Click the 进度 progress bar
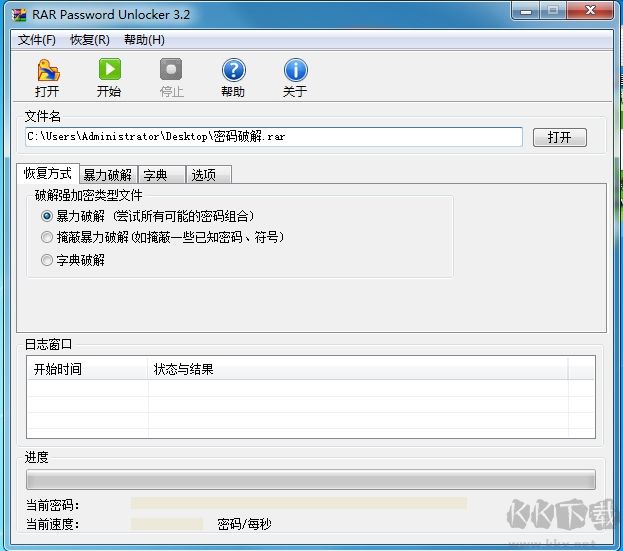623x551 pixels. tap(311, 479)
